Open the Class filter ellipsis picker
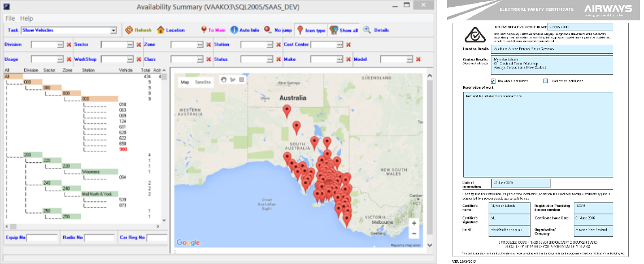Screen dimensions: 644x264 (199, 59)
